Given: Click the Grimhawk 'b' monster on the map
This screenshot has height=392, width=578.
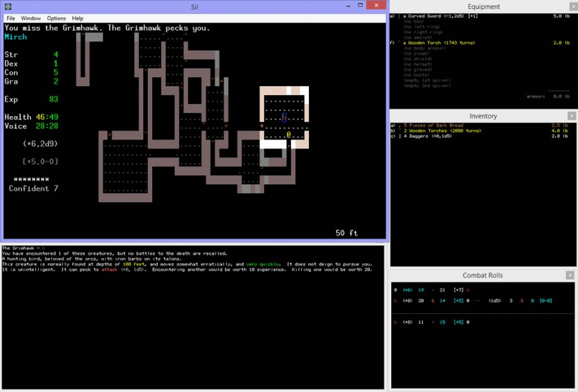Looking at the screenshot, I should [x=284, y=117].
